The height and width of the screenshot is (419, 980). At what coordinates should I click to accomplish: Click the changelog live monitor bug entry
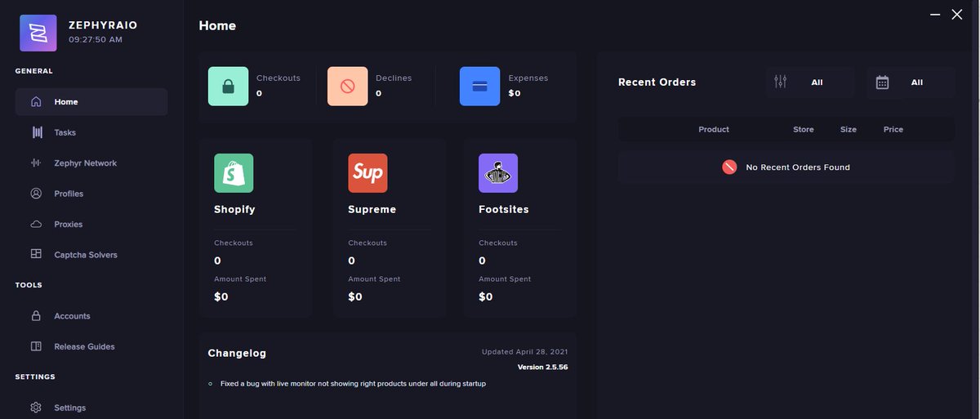coord(353,383)
